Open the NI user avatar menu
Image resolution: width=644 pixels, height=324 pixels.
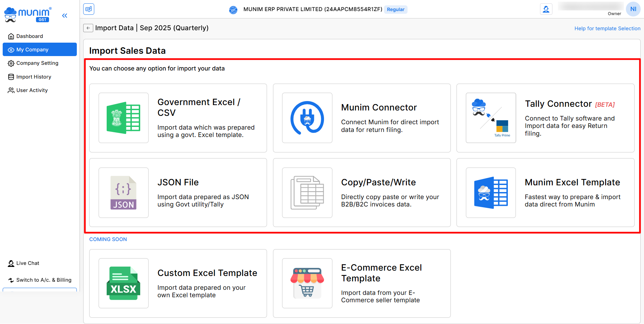(633, 9)
